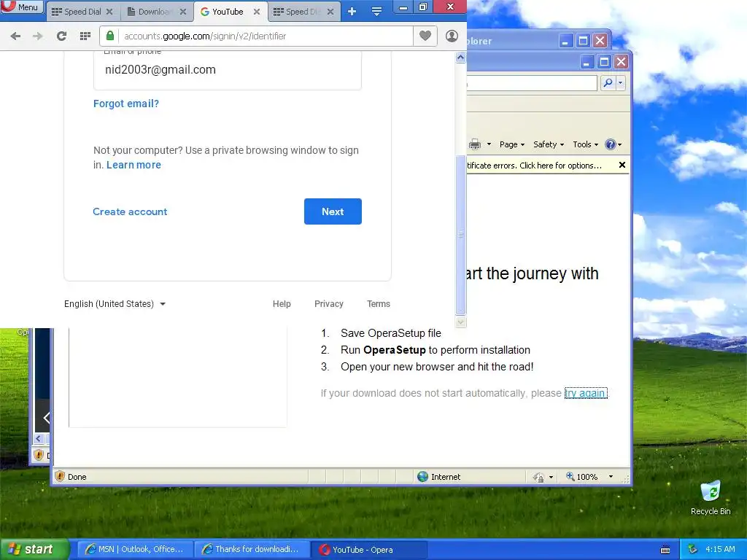Screen dimensions: 747x560
Task: Close the YouTube tab
Action: click(x=257, y=12)
